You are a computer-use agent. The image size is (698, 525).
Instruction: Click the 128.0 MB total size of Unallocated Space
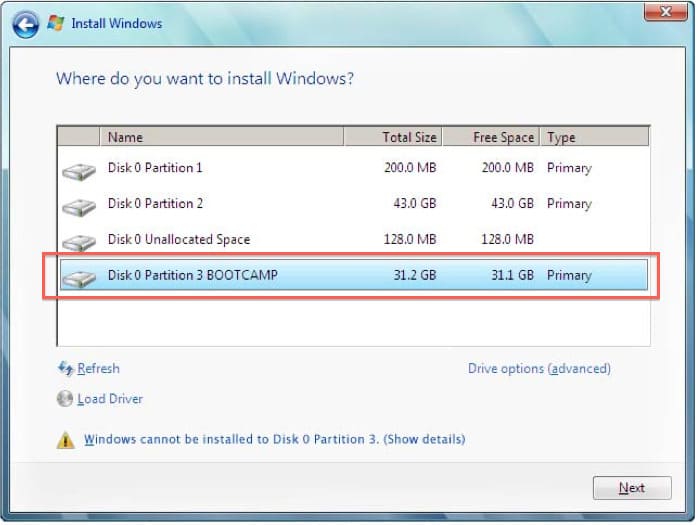410,239
